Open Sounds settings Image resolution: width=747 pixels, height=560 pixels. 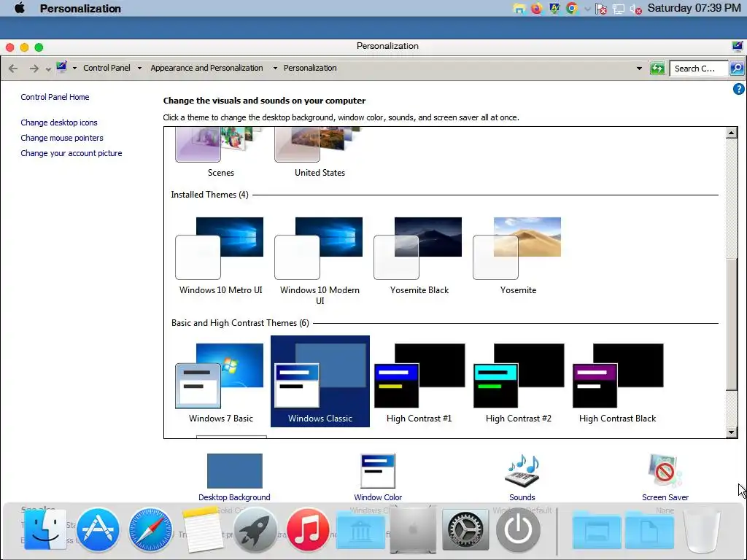point(522,477)
